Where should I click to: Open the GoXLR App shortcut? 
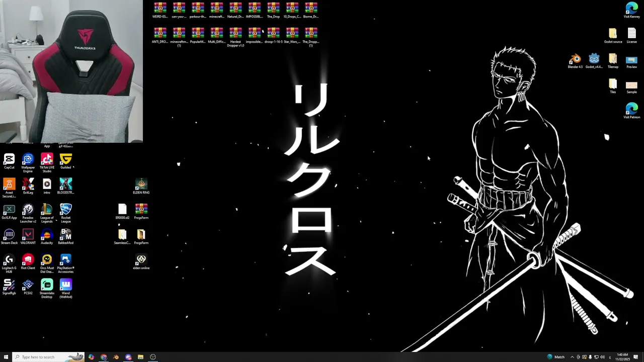9,212
